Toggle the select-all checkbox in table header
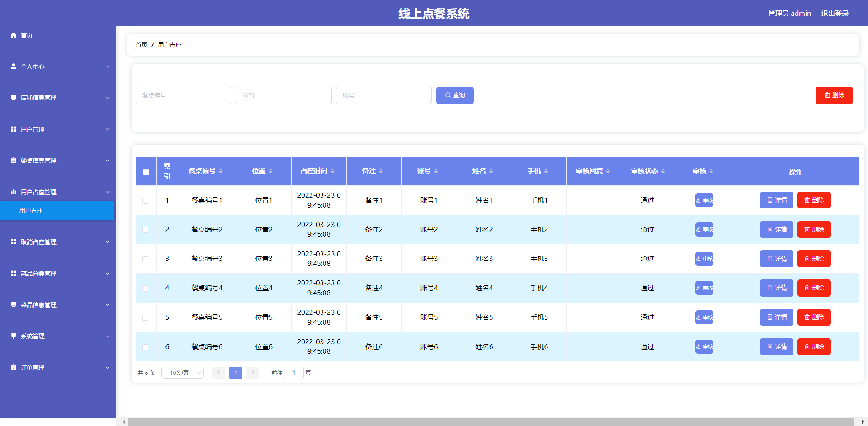 146,172
